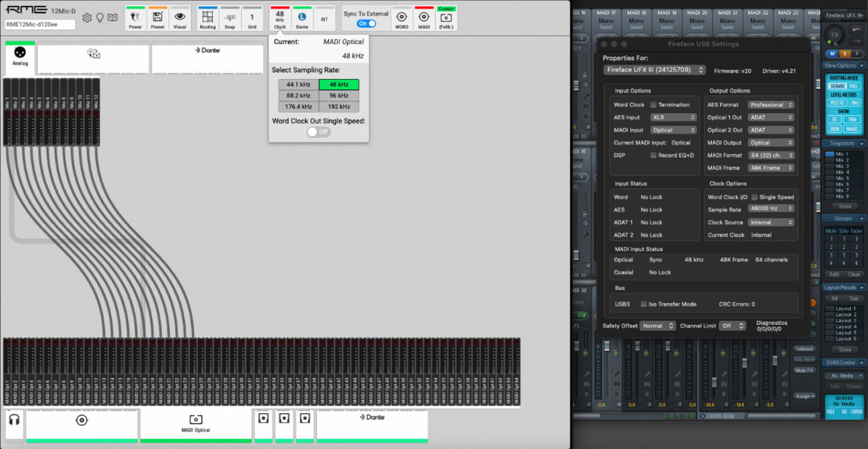Select 44.1 kHz sampling rate
This screenshot has width=868, height=449.
[298, 84]
